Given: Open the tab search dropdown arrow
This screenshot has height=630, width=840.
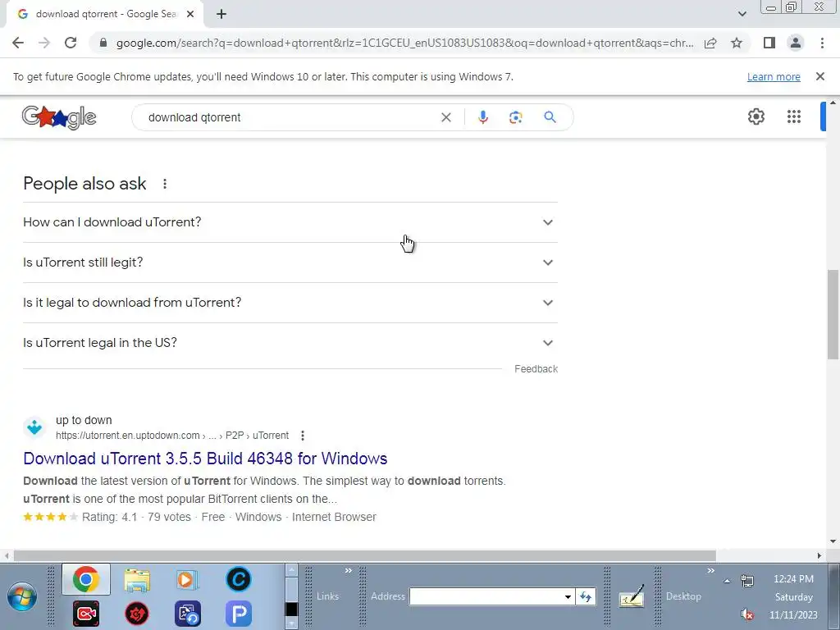Looking at the screenshot, I should coord(742,14).
